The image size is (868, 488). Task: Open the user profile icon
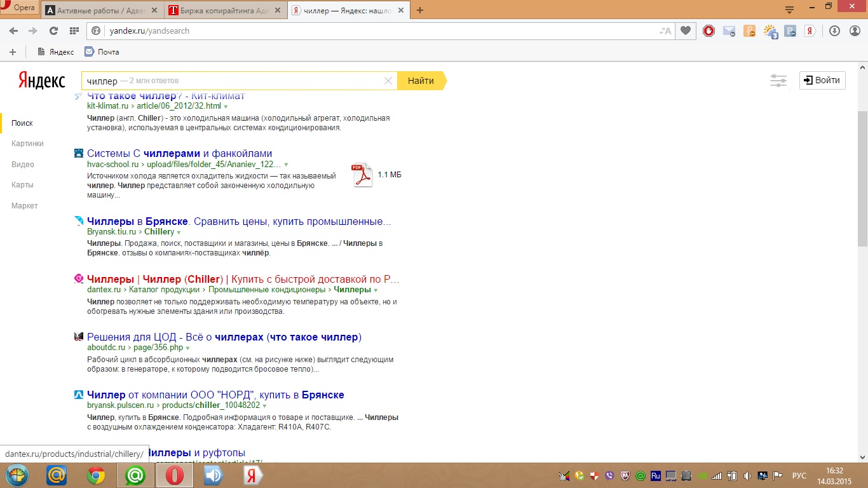click(855, 30)
